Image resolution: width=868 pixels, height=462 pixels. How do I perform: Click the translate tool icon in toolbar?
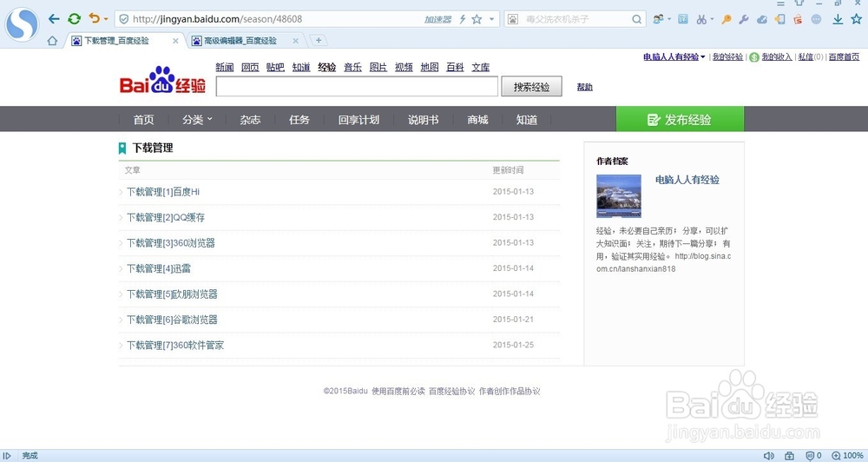point(683,19)
